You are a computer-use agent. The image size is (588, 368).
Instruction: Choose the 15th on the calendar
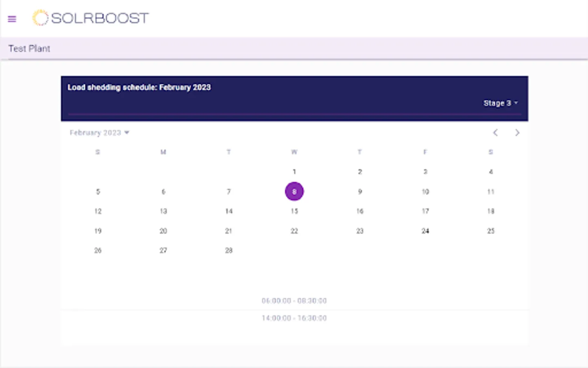point(294,211)
